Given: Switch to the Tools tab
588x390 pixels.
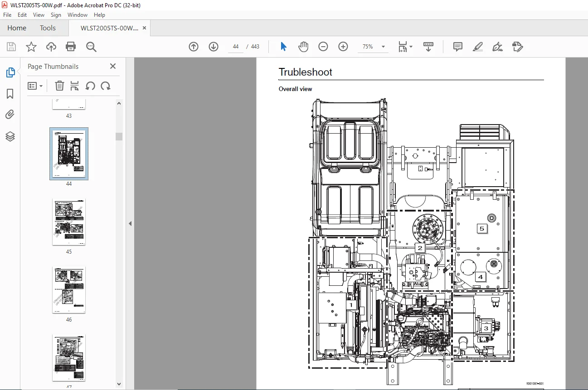Looking at the screenshot, I should tap(48, 28).
